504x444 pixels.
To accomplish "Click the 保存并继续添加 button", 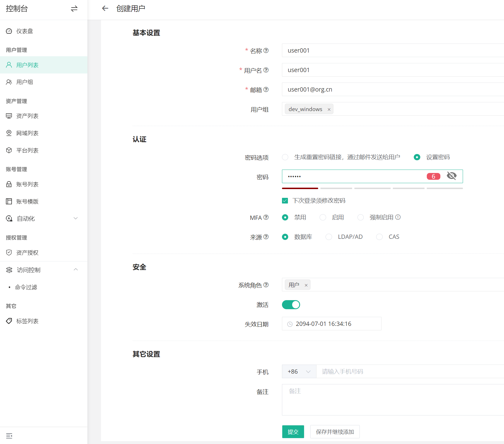I will [x=335, y=432].
